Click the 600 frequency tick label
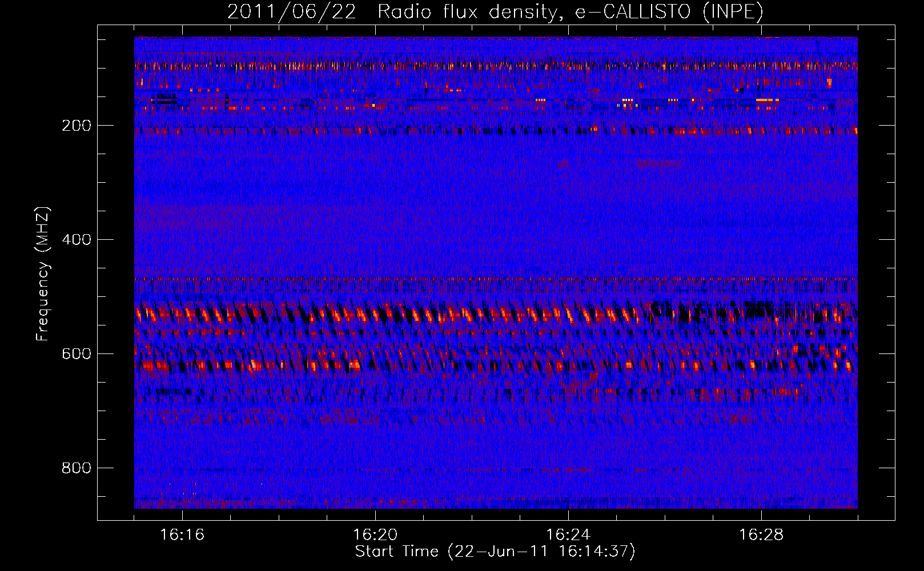Image resolution: width=924 pixels, height=571 pixels. [x=77, y=354]
